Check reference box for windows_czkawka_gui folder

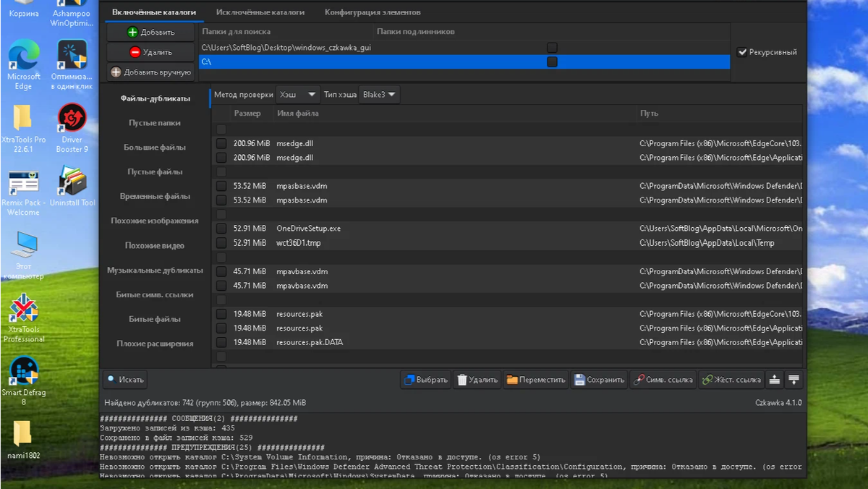pos(552,47)
